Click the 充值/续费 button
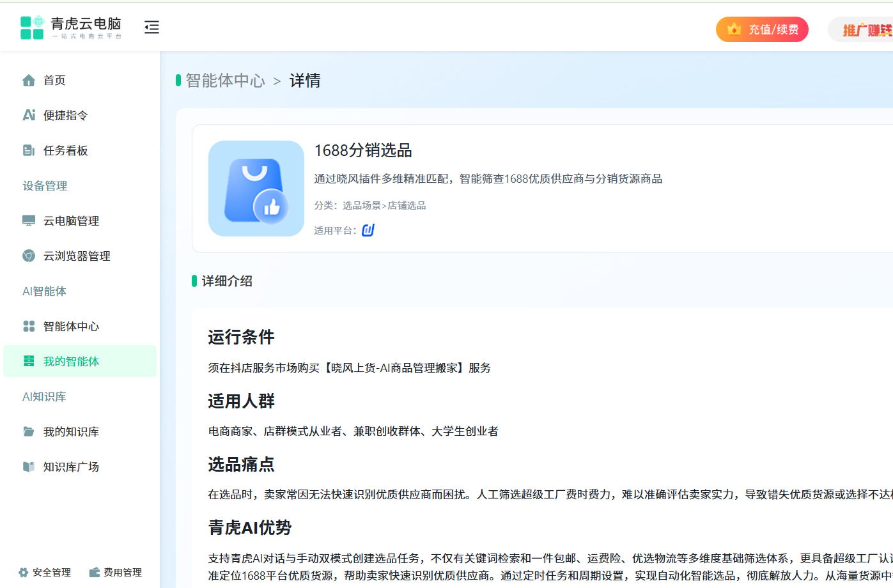Screen dimensions: 893x588 [762, 29]
